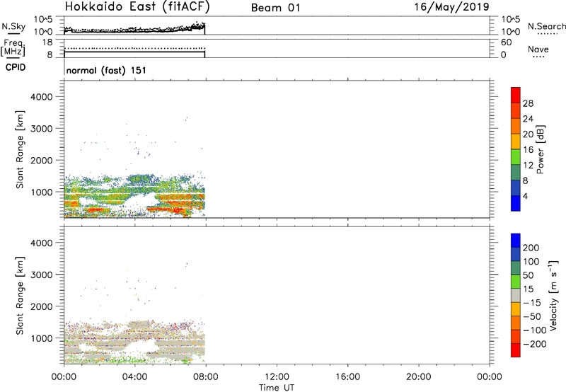Click the 'N.Sky' legend label
This screenshot has height=392, width=566.
[13, 26]
